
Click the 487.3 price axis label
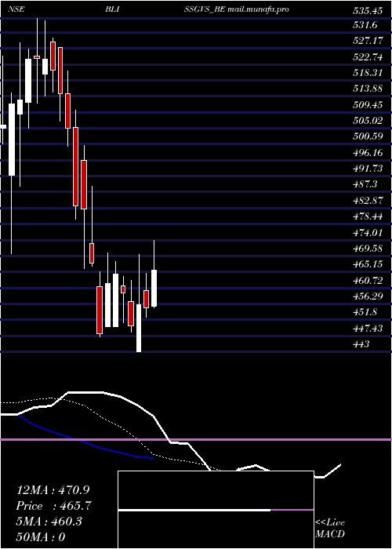point(365,184)
